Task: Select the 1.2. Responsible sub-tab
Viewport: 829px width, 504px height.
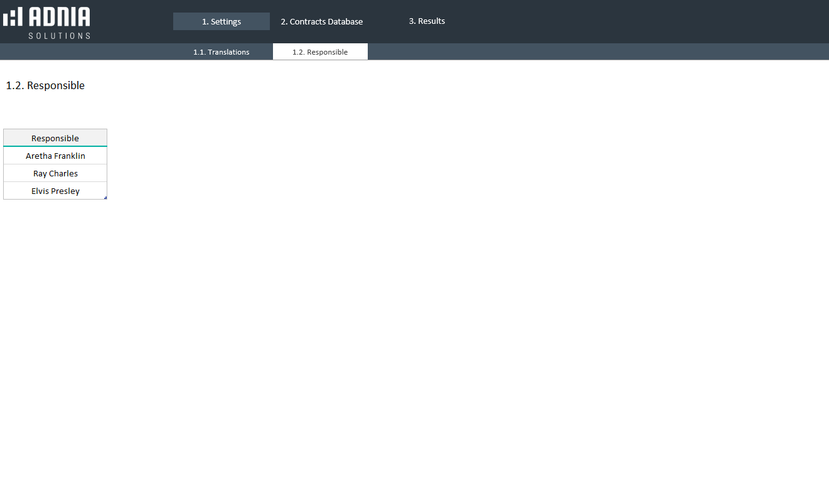Action: click(x=320, y=52)
